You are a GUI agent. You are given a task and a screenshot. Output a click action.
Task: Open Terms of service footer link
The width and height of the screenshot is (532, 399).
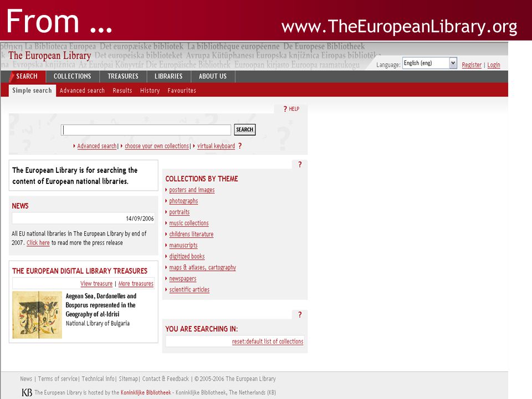coord(58,379)
